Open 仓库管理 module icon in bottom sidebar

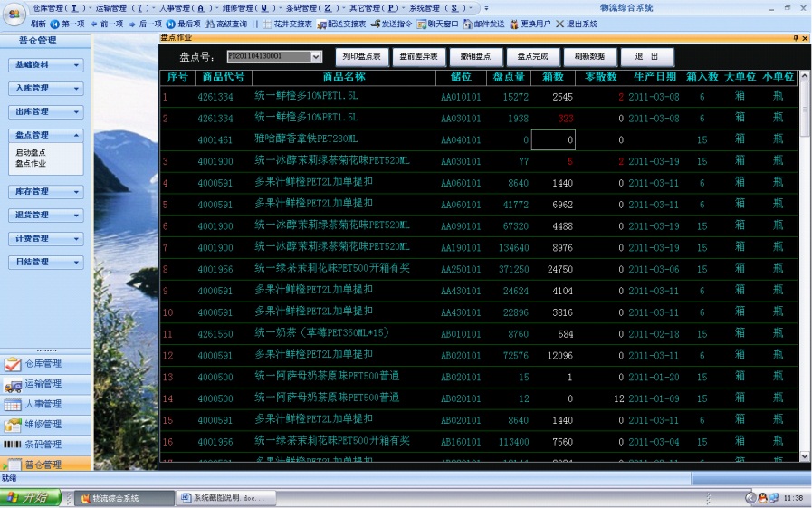click(13, 364)
